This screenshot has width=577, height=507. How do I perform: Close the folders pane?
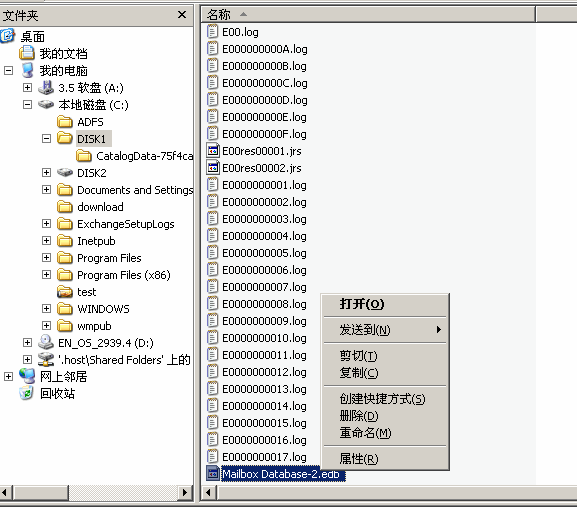coord(182,15)
